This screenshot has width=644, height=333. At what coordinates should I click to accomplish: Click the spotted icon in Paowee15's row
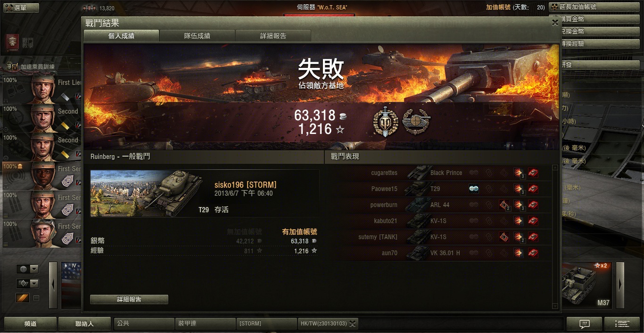474,189
